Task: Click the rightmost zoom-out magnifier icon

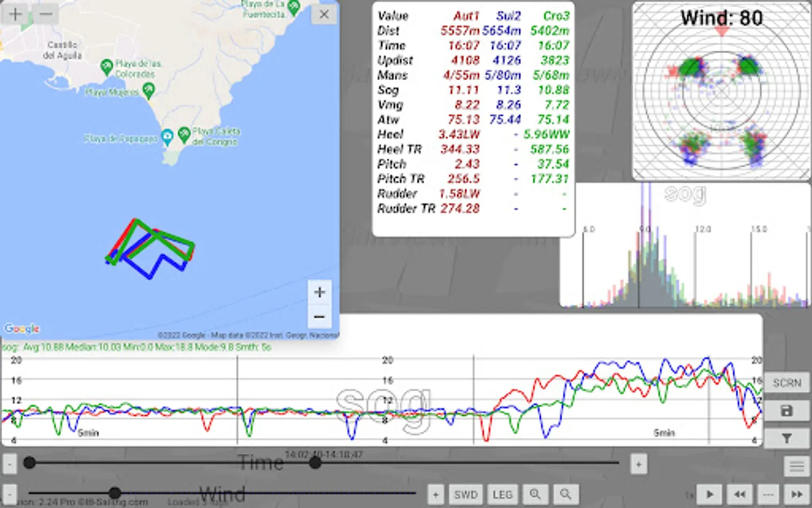Action: (565, 494)
